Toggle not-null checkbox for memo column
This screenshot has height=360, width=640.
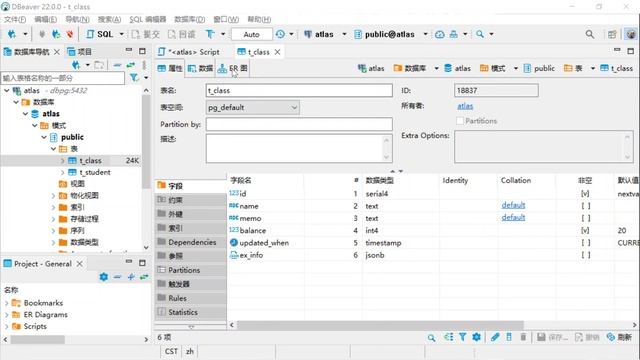585,218
